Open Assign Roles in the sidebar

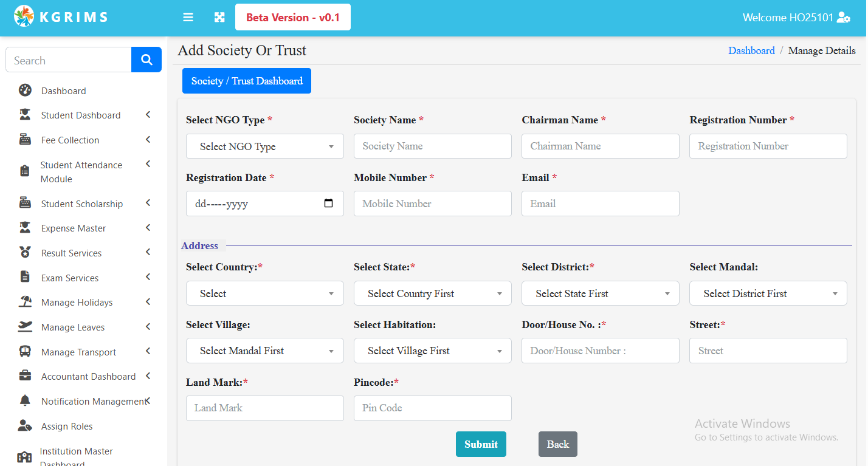67,426
